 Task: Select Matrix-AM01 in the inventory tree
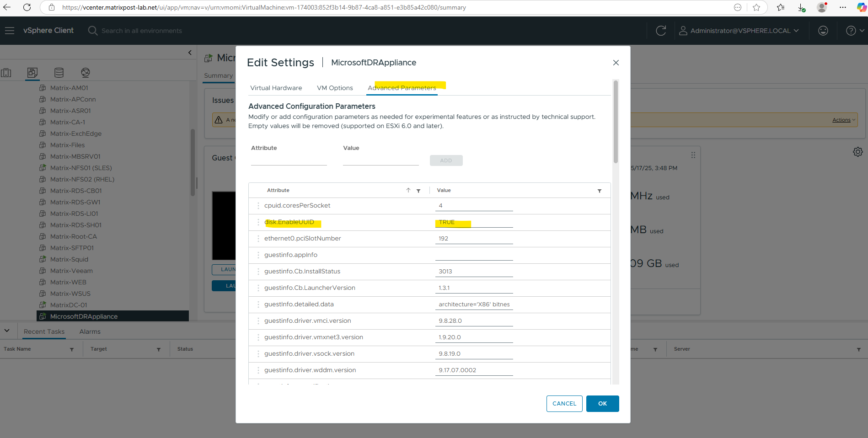tap(69, 88)
